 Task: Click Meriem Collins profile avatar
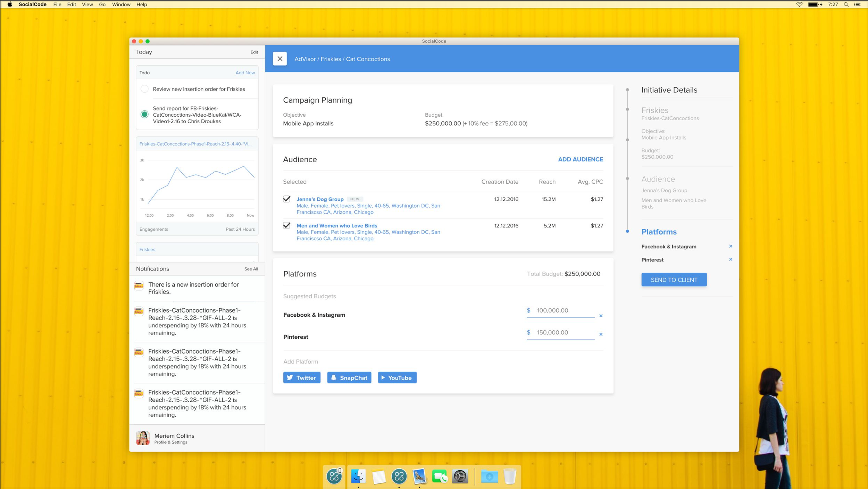tap(143, 438)
